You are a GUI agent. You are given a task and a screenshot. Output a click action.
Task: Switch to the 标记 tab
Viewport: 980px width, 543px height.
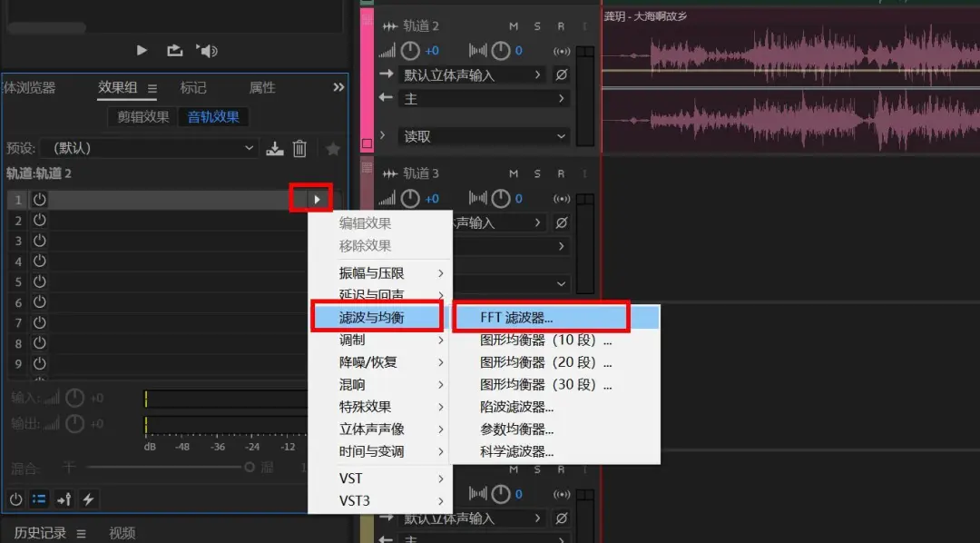pyautogui.click(x=193, y=87)
